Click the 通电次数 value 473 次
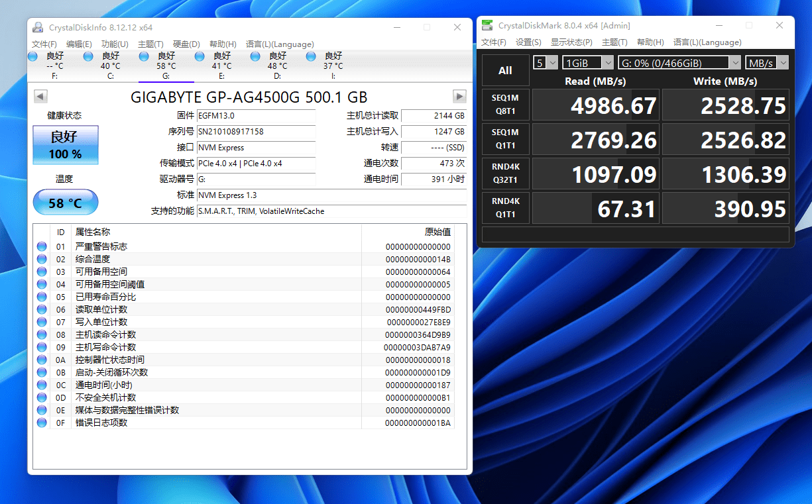The height and width of the screenshot is (504, 812). (x=434, y=164)
